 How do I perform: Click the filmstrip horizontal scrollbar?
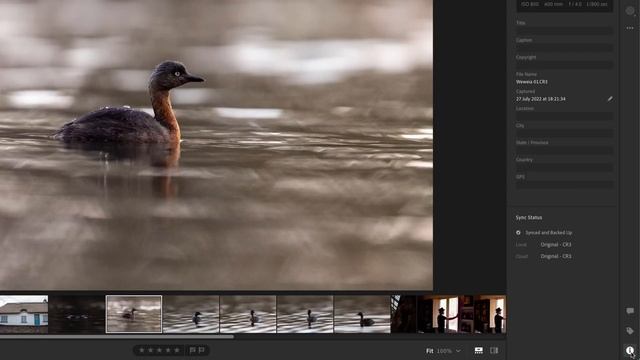pos(117,337)
